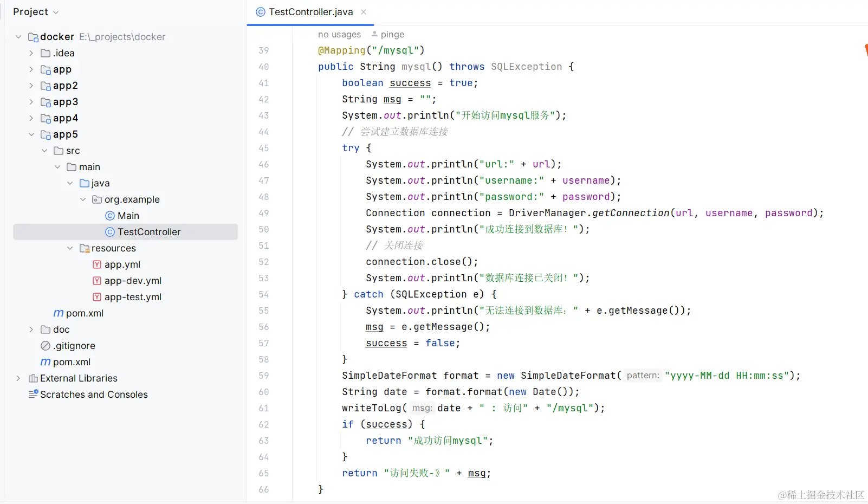Image resolution: width=868 pixels, height=504 pixels.
Task: Expand the doc folder
Action: (x=31, y=329)
